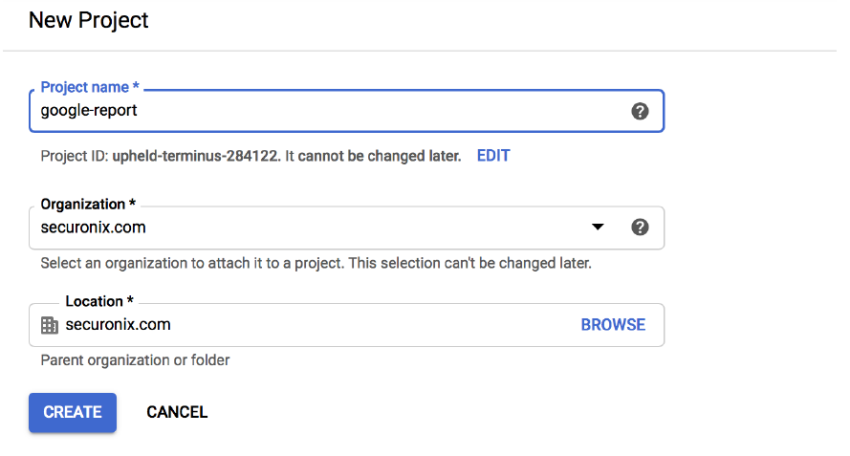Expand the Organization dropdown arrow

[x=598, y=227]
